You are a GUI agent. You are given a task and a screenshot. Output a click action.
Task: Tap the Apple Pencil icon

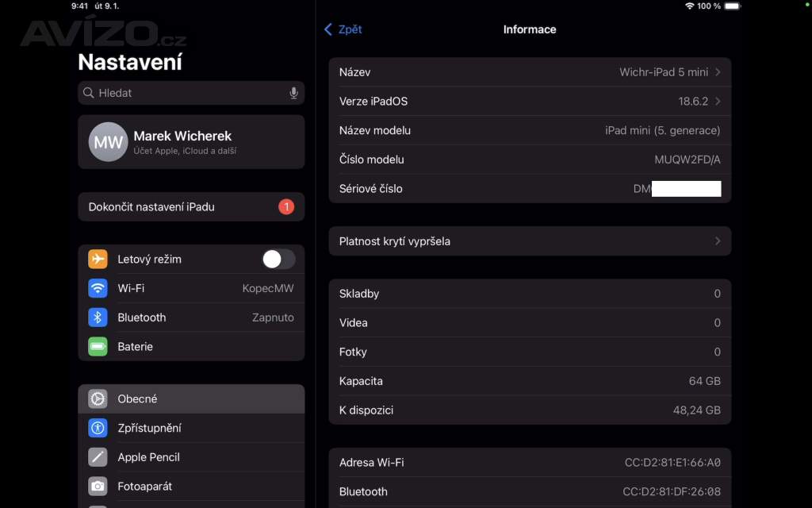tap(98, 457)
